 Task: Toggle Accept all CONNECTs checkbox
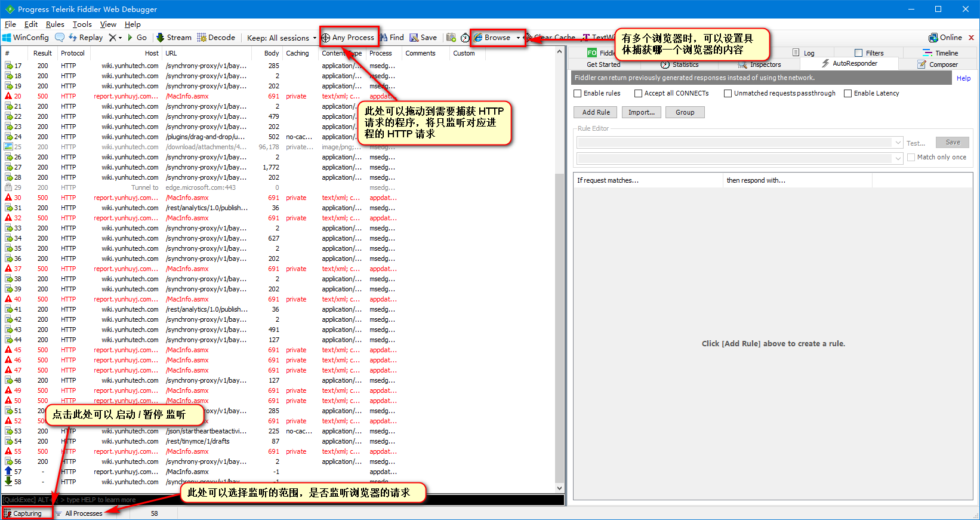[x=638, y=93]
